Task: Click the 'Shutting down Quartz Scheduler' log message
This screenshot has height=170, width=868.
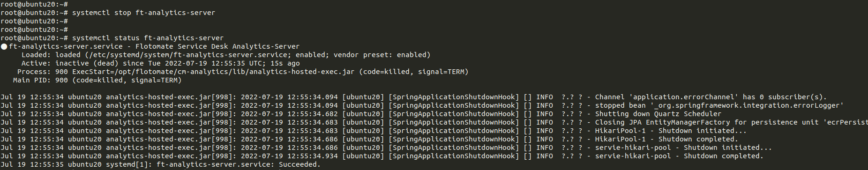Action: click(658, 114)
